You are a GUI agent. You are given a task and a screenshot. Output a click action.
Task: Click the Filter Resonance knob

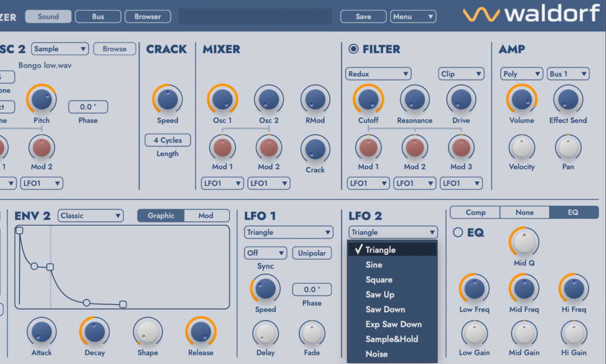pos(414,98)
